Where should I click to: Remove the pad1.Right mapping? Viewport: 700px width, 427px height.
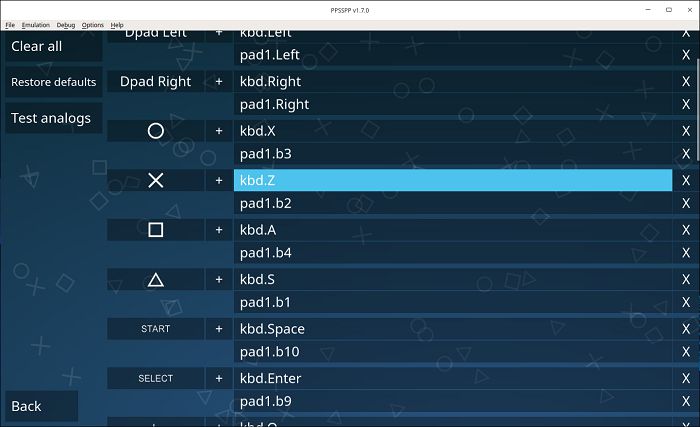[x=686, y=104]
